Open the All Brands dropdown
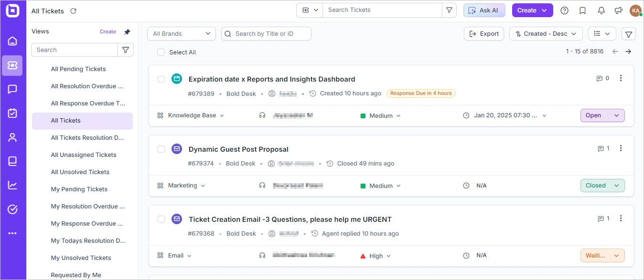The width and height of the screenshot is (644, 280). (x=182, y=34)
